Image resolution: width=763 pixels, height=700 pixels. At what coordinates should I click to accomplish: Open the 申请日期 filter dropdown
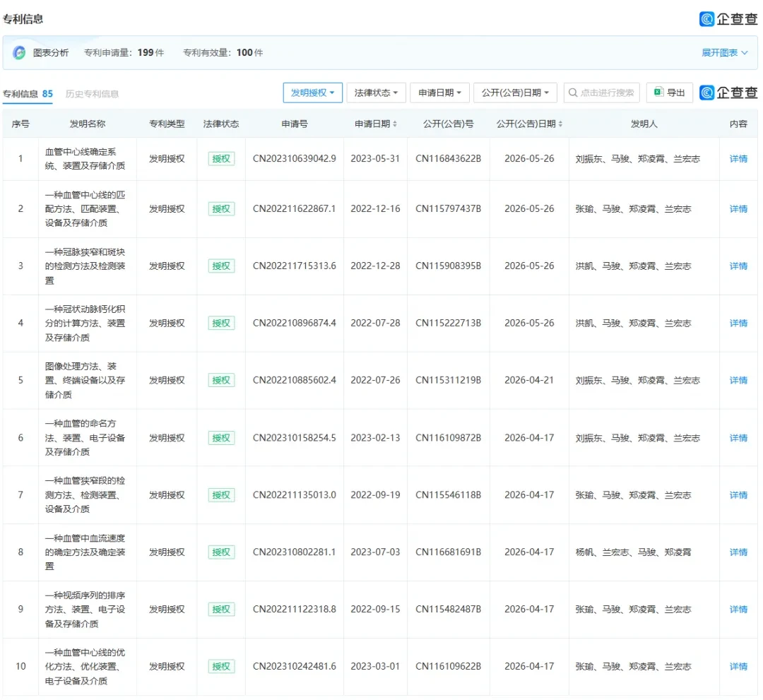point(439,93)
